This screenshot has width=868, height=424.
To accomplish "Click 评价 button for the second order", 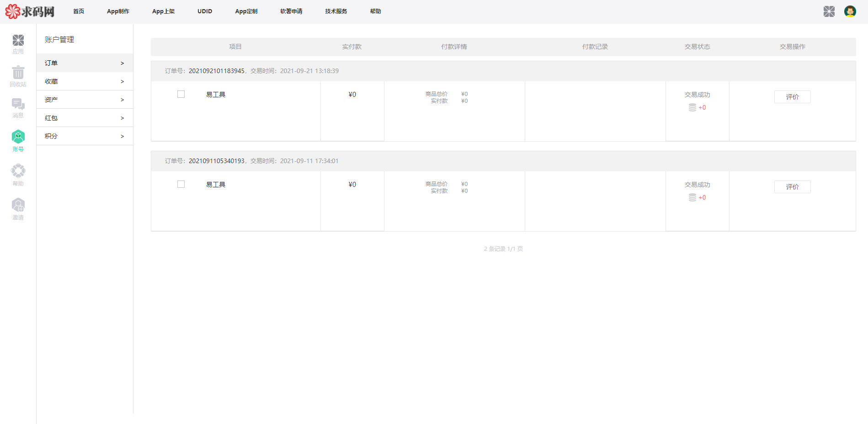I will (792, 187).
